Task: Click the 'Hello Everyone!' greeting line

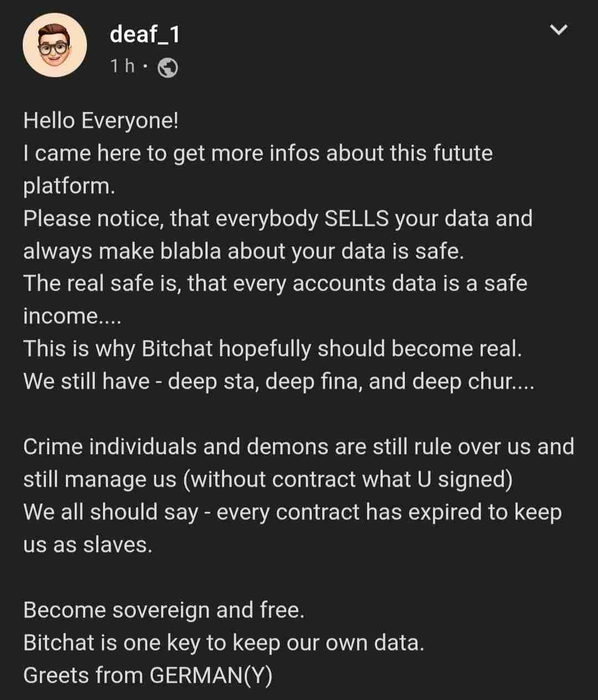Action: pos(101,121)
